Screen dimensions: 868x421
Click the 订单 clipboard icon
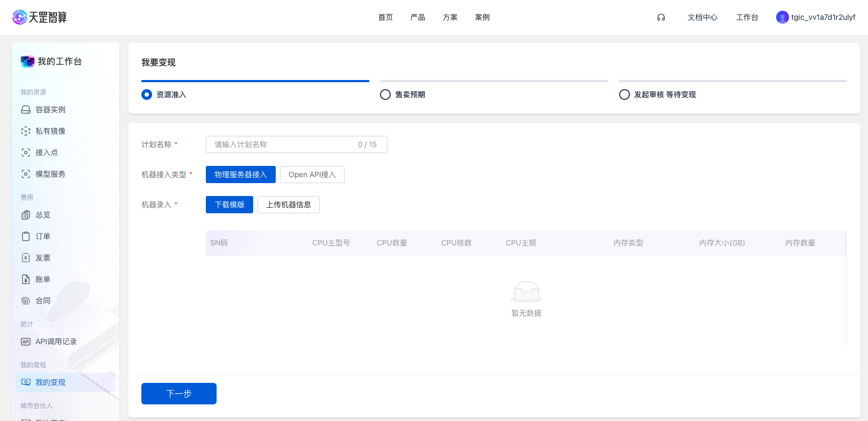[x=26, y=236]
